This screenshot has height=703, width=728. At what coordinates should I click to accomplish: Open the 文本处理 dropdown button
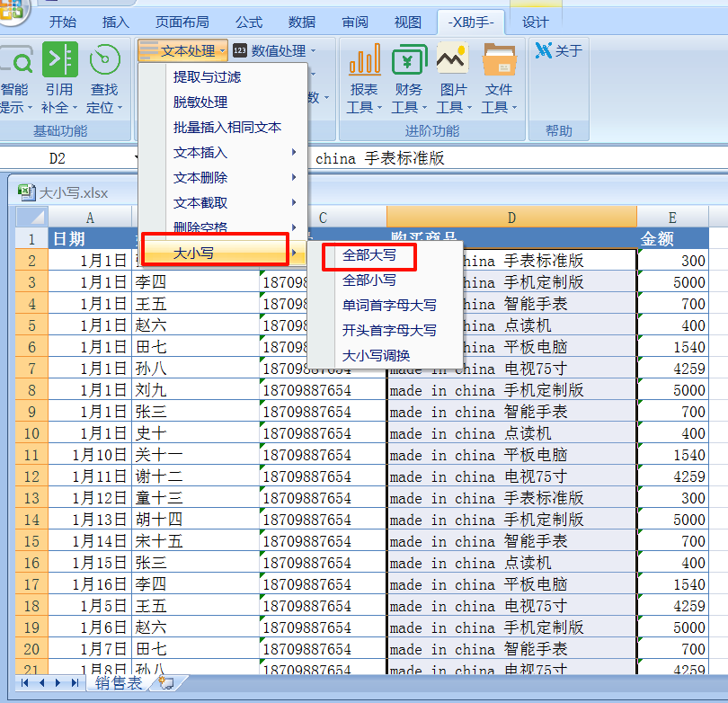[x=182, y=50]
